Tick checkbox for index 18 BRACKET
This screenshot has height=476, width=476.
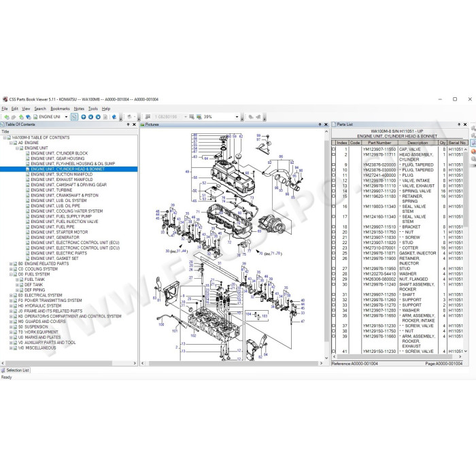click(x=334, y=226)
